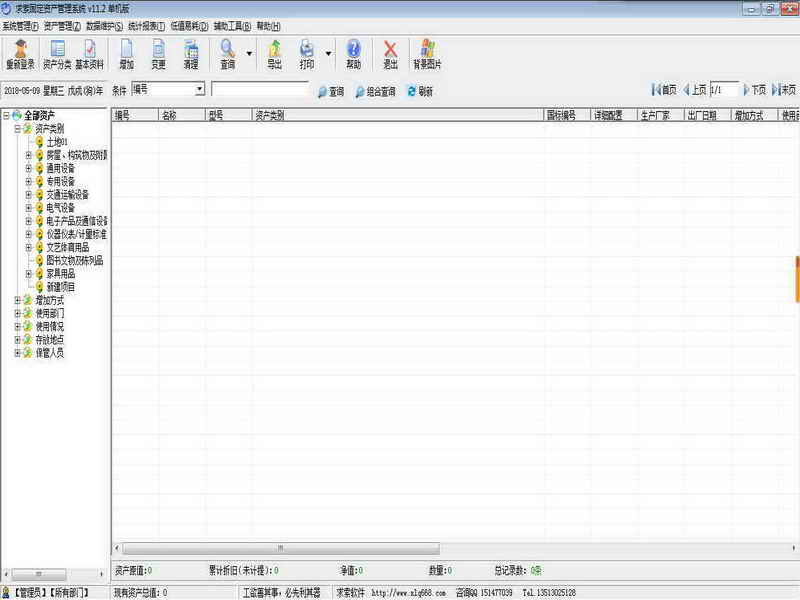Select the 文艺体育用品 tree item

tap(68, 247)
